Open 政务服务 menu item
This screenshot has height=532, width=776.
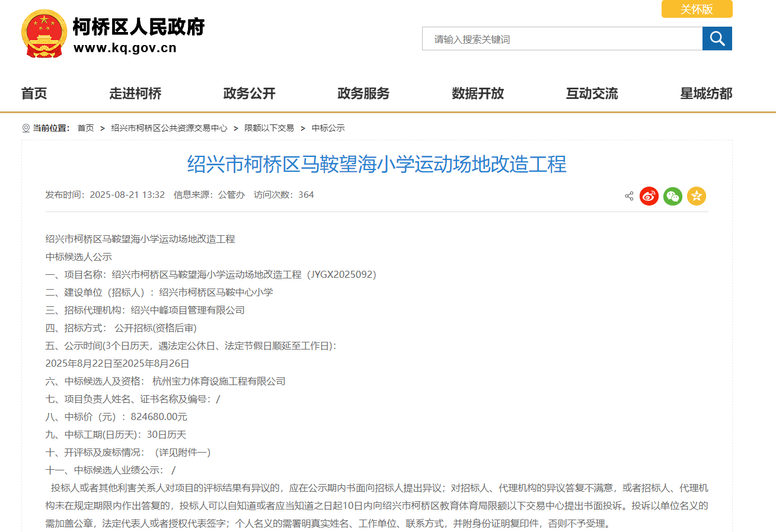tap(363, 94)
